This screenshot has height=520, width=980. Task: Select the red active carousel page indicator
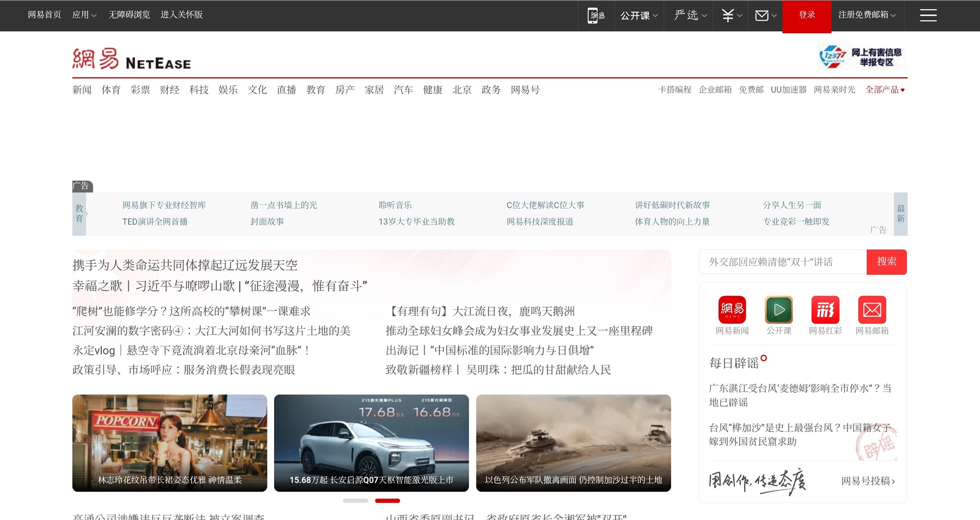click(x=387, y=501)
